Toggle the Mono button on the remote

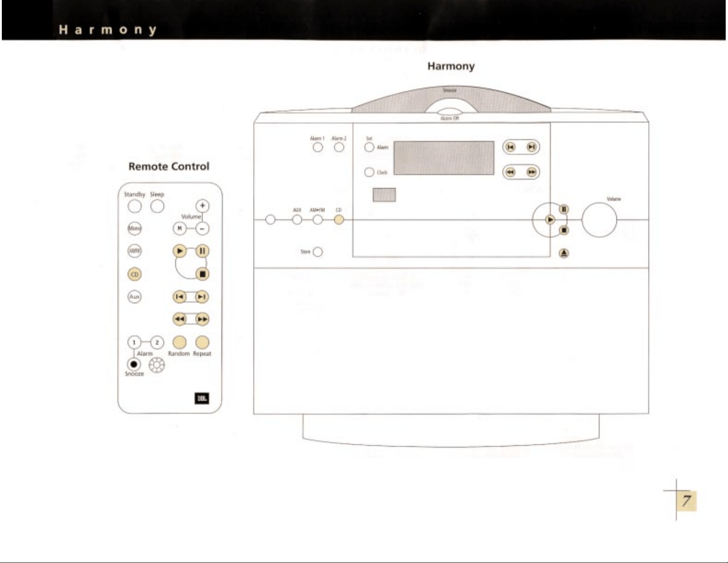pyautogui.click(x=135, y=228)
